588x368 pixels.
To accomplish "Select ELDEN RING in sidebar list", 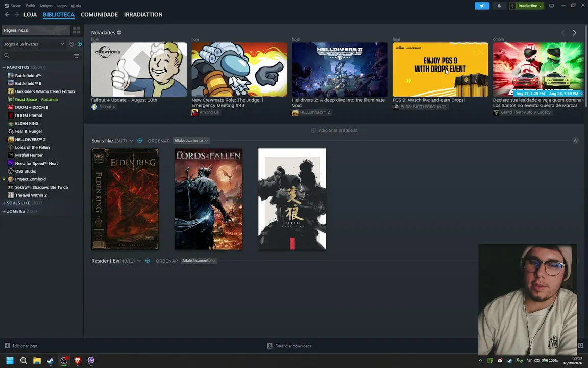I will coord(27,123).
